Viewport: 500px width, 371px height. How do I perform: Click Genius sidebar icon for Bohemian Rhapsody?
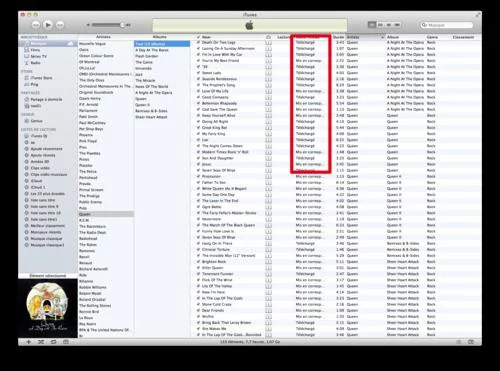coord(269,103)
